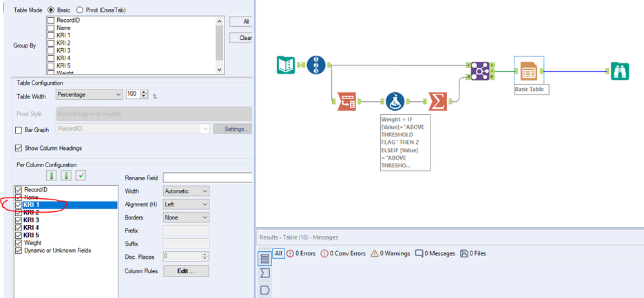This screenshot has width=644, height=298.
Task: Open the Table Width Percentage dropdown
Action: [89, 94]
